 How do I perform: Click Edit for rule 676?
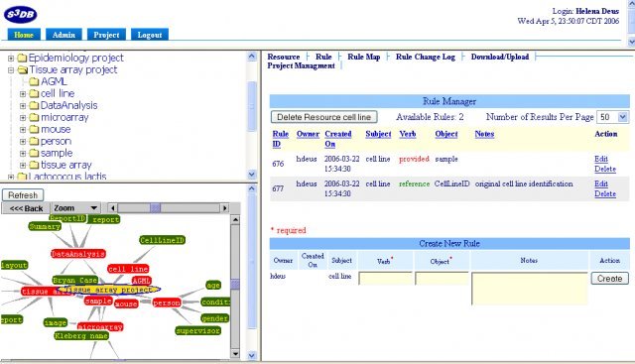pos(601,159)
